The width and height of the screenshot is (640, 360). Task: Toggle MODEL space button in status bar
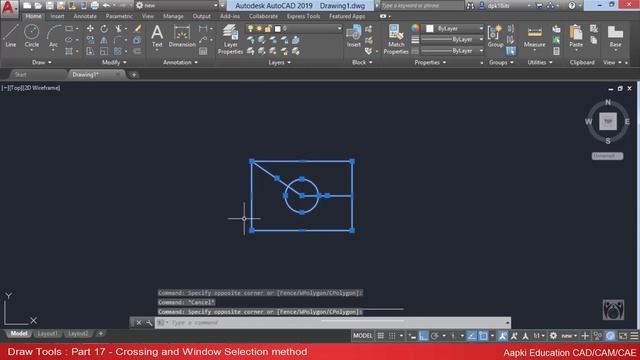point(363,336)
